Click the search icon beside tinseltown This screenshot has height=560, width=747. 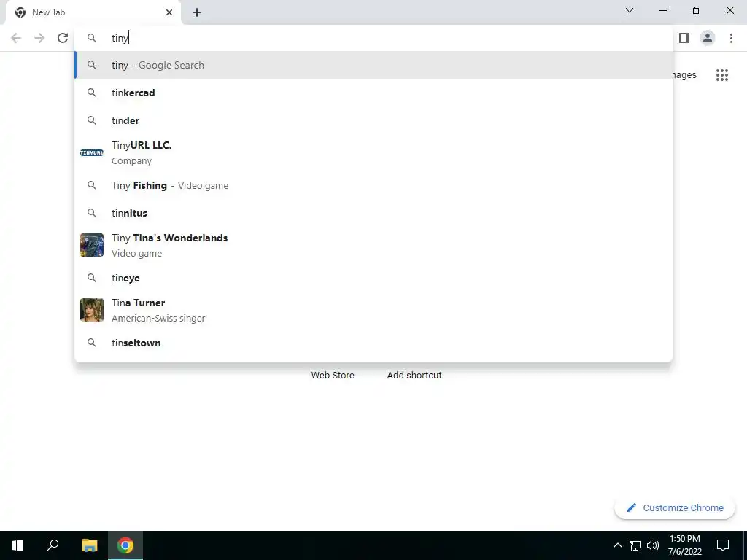(92, 343)
